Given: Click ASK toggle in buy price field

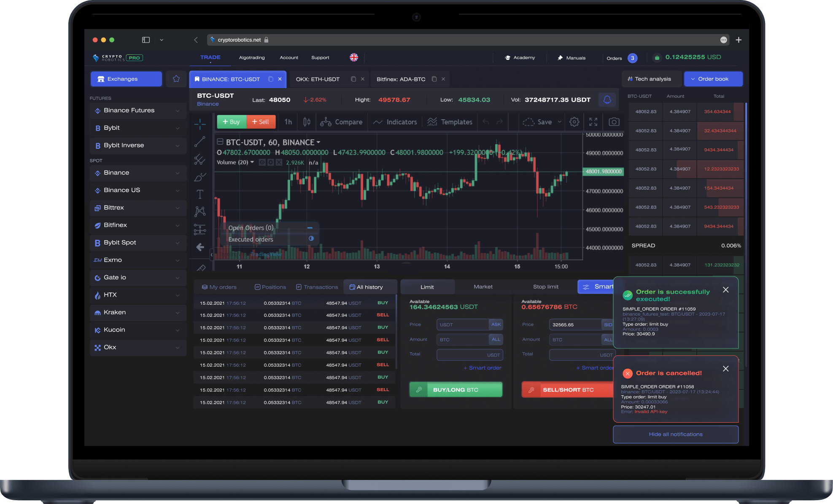Looking at the screenshot, I should [496, 324].
